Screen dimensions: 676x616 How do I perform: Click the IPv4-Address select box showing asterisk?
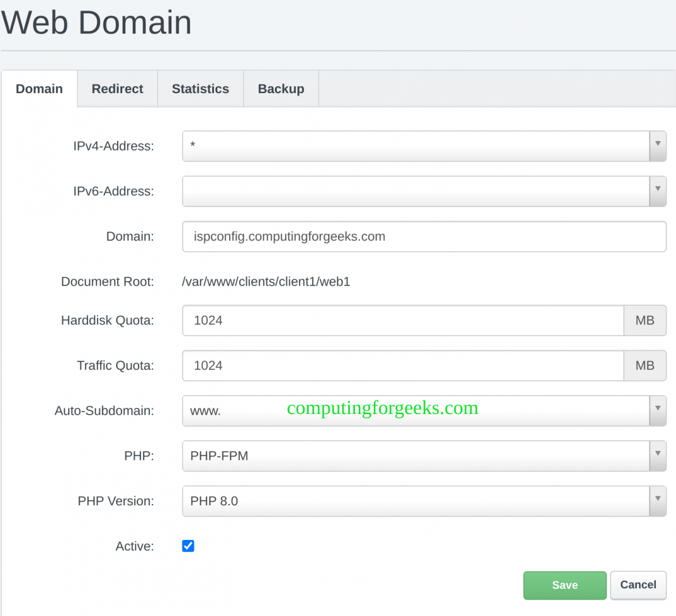[416, 146]
